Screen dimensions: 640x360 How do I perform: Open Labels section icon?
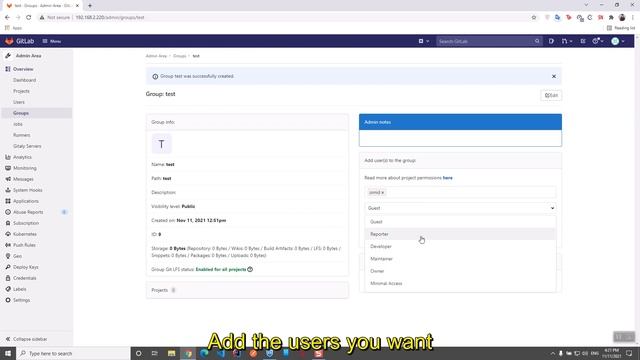click(8, 289)
